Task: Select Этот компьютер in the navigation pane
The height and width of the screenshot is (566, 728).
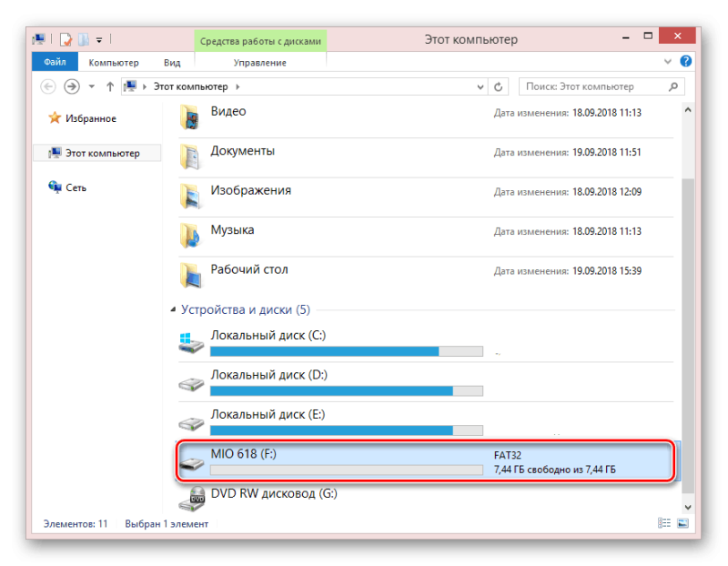Action: [97, 153]
